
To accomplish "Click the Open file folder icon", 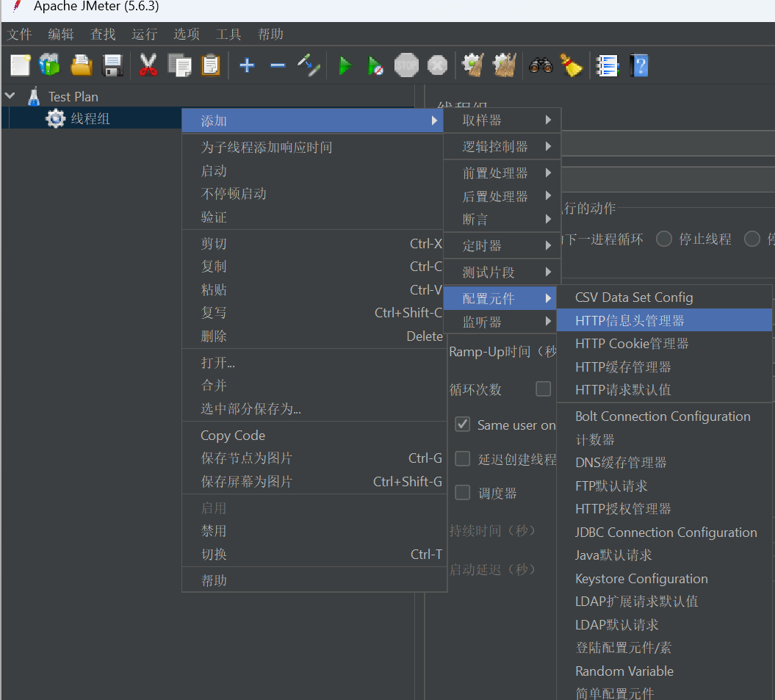I will 82,65.
